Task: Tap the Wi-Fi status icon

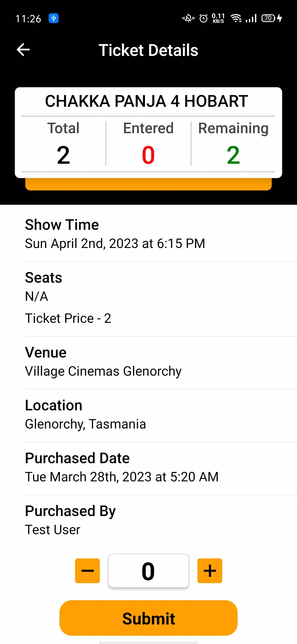Action: coord(236,18)
